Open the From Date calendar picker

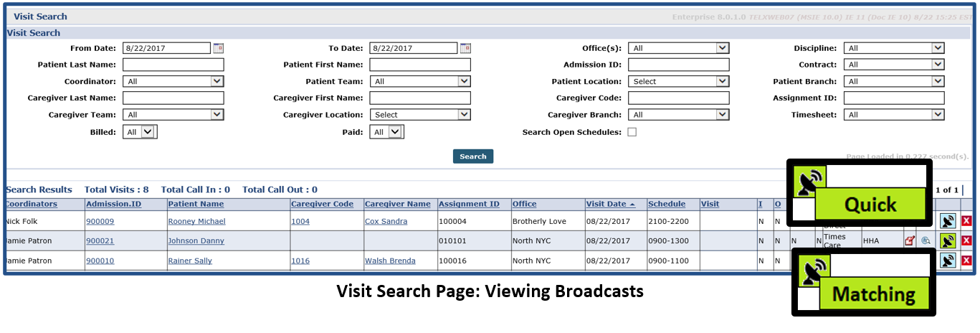pos(218,48)
